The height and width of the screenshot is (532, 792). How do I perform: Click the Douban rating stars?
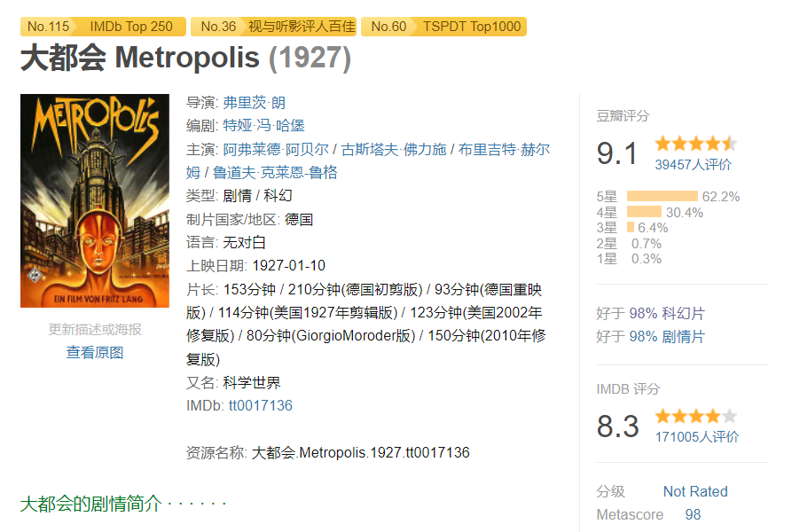point(696,144)
